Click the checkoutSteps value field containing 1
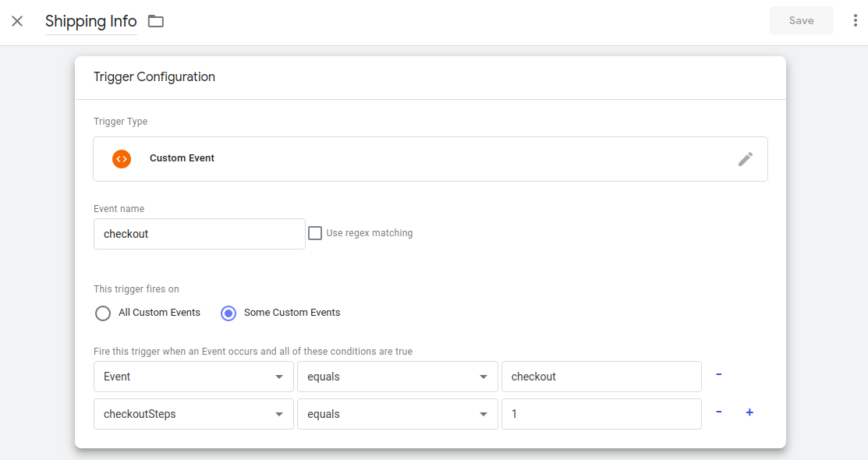 tap(601, 414)
